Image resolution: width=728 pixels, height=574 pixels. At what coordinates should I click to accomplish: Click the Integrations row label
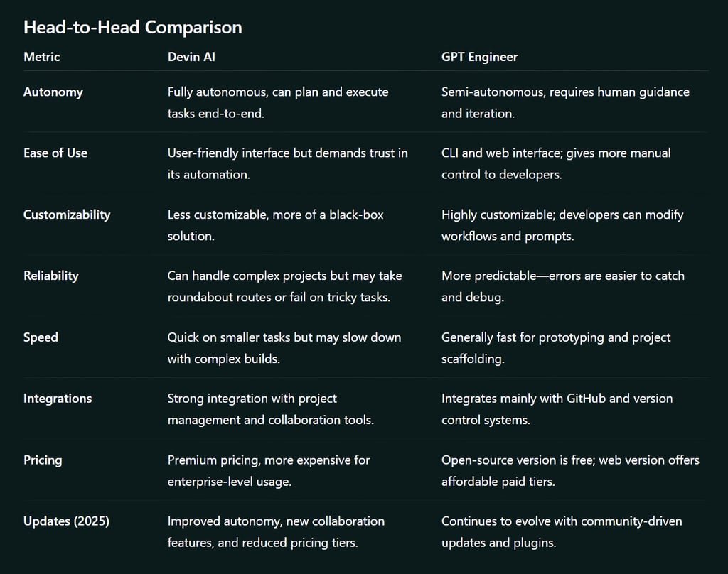coord(58,399)
